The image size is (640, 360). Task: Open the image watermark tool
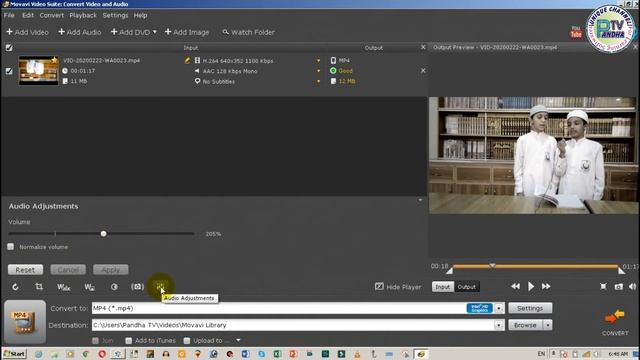point(89,287)
